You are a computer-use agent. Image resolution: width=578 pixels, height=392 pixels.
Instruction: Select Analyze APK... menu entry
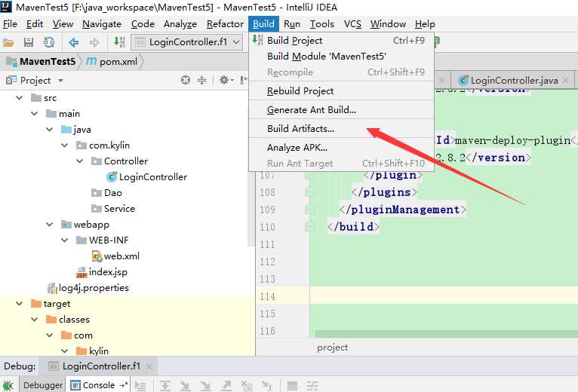[341, 147]
